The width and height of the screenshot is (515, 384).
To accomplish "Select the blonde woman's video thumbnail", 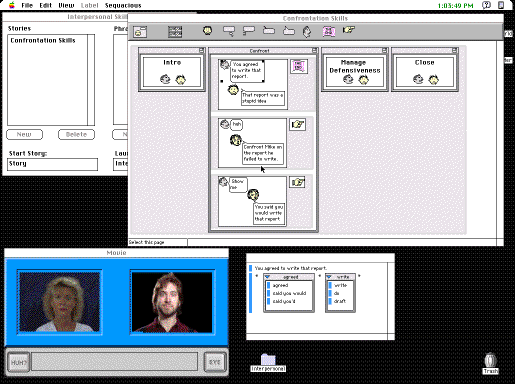I will (60, 302).
